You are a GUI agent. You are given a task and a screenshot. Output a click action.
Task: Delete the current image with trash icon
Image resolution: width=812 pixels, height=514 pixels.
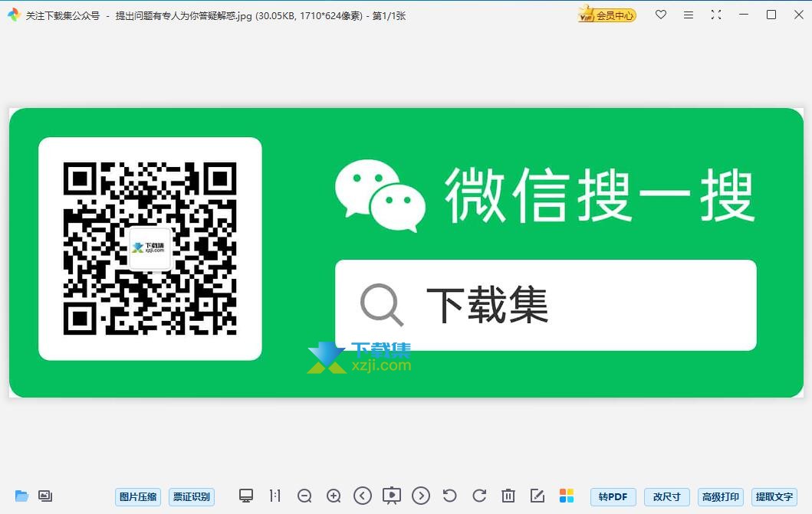pos(508,496)
